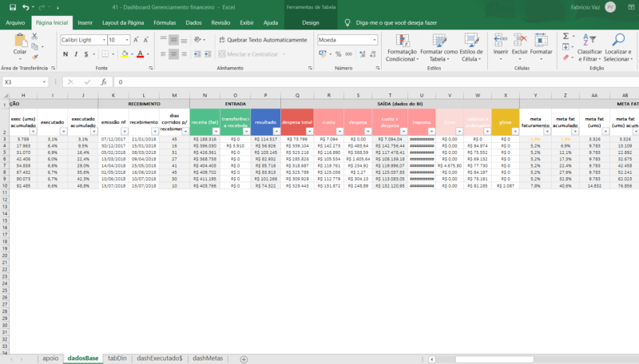Switch to the Inserir ribbon tab

click(85, 23)
